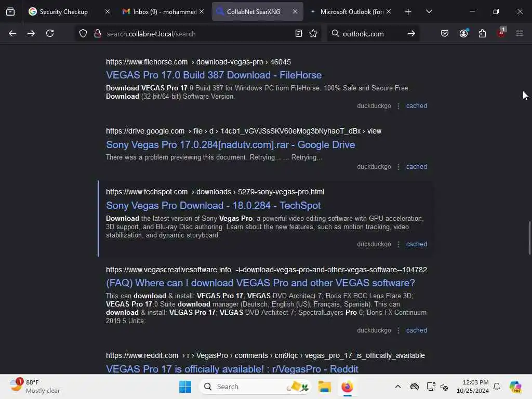This screenshot has height=399, width=532.
Task: Open VEGAS Pro 17 officially available Reddit result
Action: (232, 369)
